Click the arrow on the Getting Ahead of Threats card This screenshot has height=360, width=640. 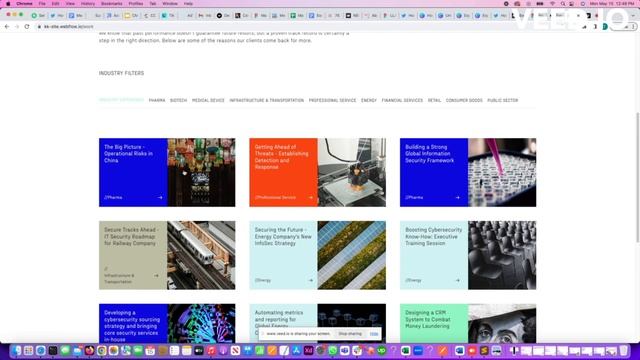point(311,198)
